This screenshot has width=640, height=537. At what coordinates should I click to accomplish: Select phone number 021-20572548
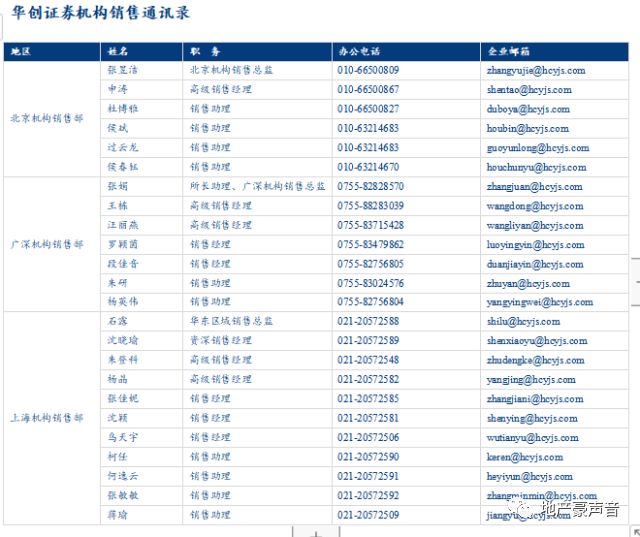tap(368, 360)
